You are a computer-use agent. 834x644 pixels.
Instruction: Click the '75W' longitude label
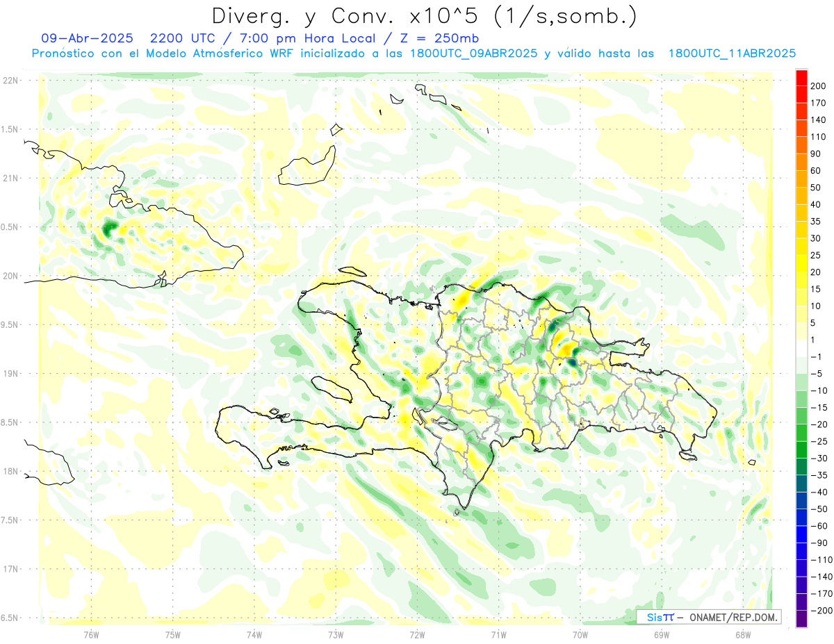pos(173,635)
